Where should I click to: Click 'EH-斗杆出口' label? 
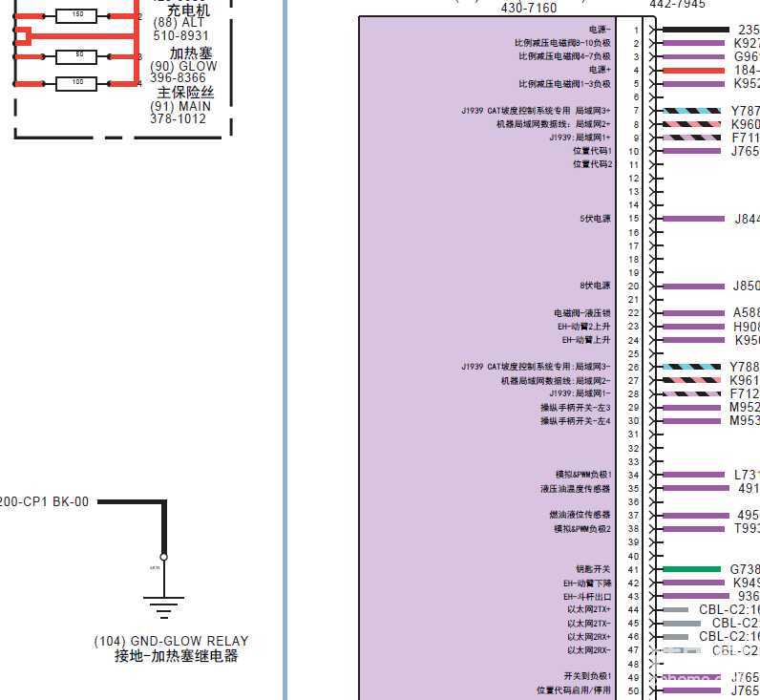coord(587,597)
